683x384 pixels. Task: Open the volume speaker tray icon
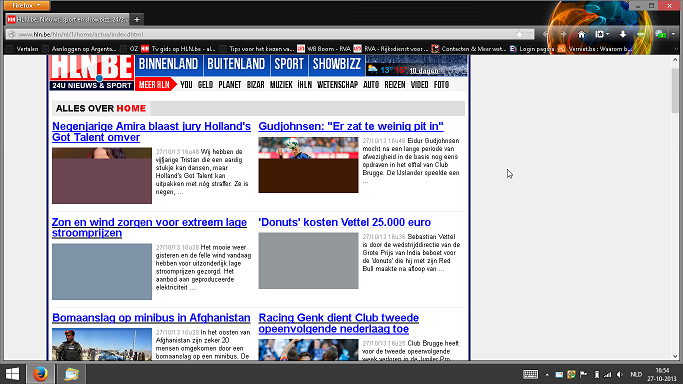(620, 374)
